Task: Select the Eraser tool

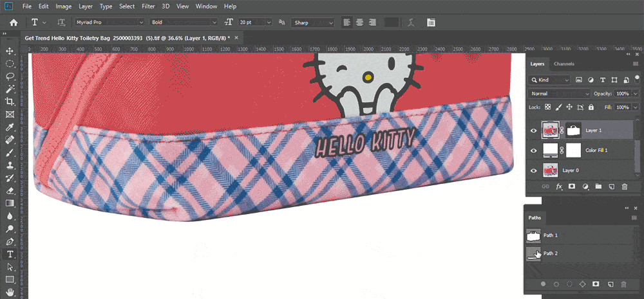Action: coord(10,191)
